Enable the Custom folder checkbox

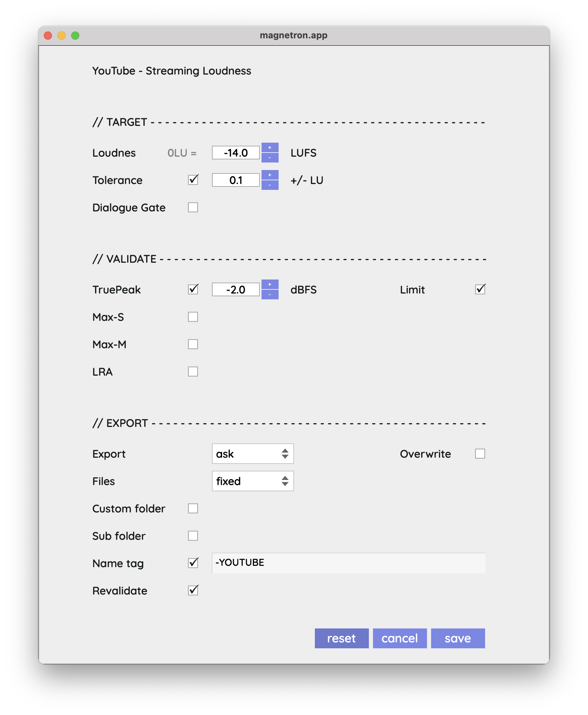pos(193,508)
